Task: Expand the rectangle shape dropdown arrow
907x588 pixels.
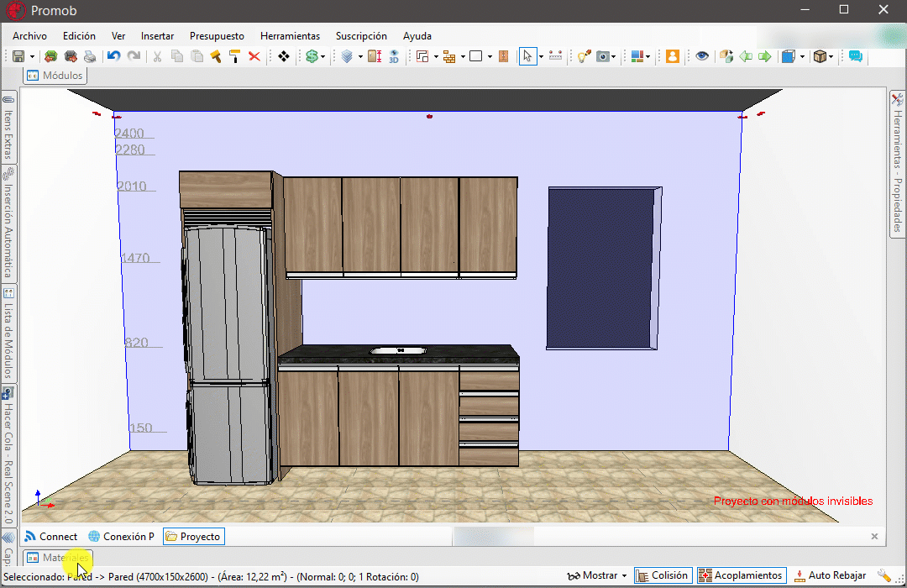Action: coord(490,57)
